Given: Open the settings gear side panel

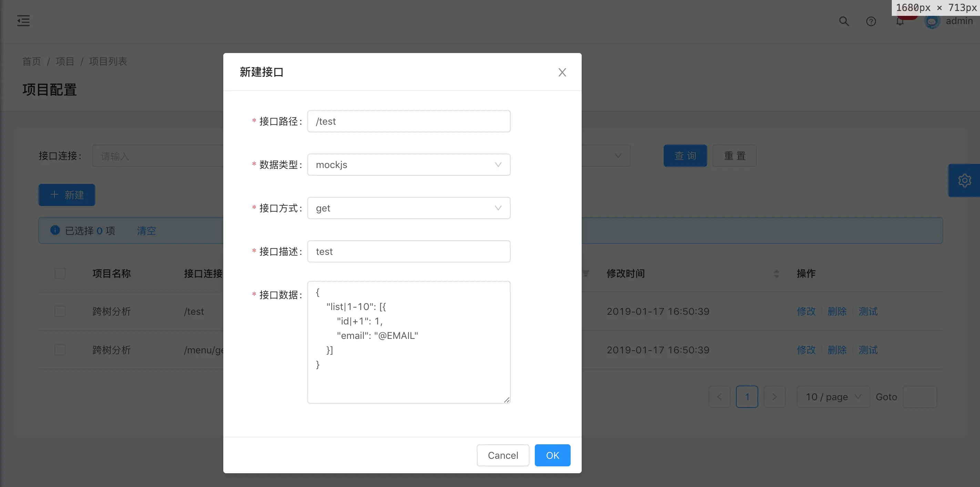Looking at the screenshot, I should 964,180.
